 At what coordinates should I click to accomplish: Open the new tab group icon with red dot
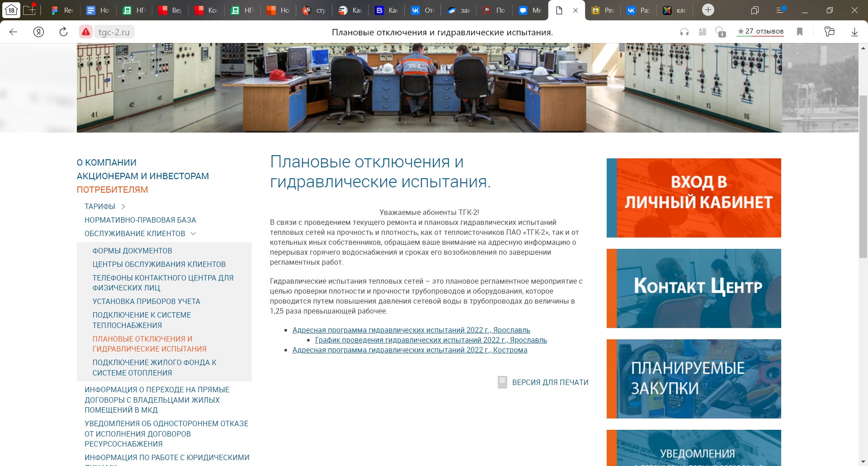29,9
